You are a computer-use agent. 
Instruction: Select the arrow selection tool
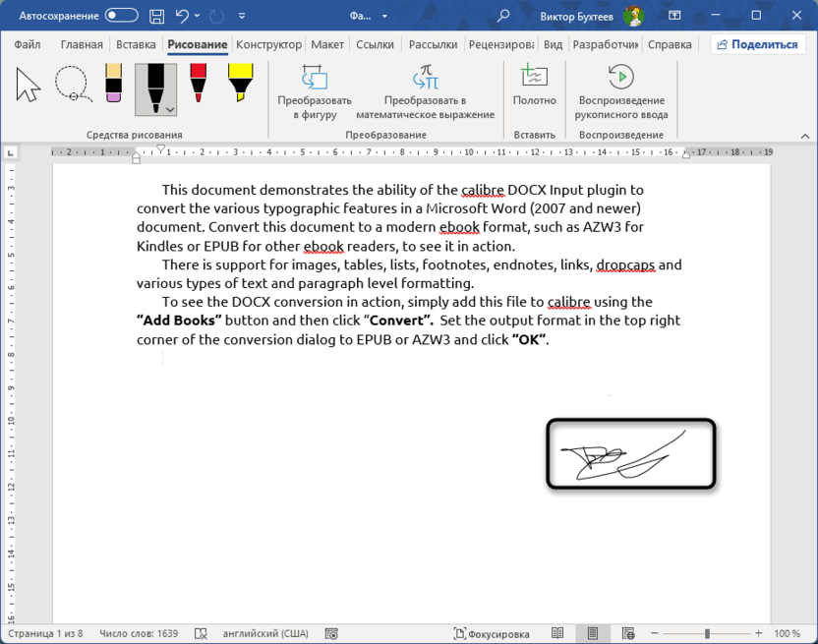[28, 85]
